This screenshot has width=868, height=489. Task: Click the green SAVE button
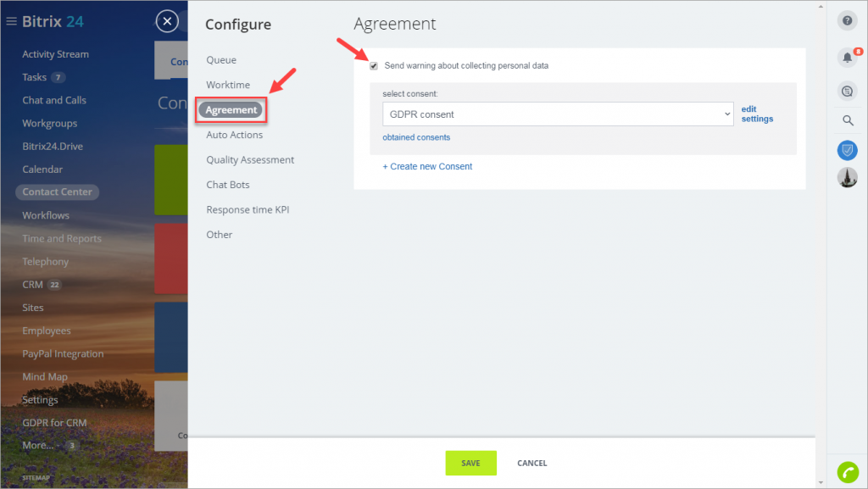[x=470, y=463]
